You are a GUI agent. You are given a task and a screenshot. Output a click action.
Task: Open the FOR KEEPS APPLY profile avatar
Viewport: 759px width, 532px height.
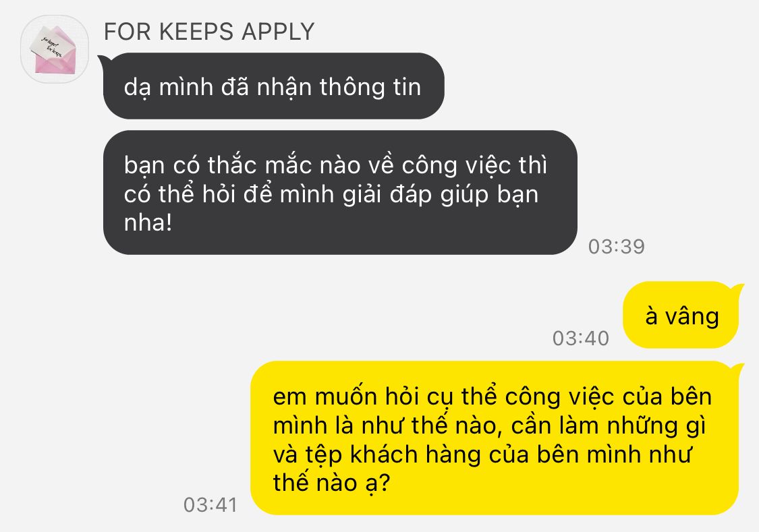tap(55, 49)
